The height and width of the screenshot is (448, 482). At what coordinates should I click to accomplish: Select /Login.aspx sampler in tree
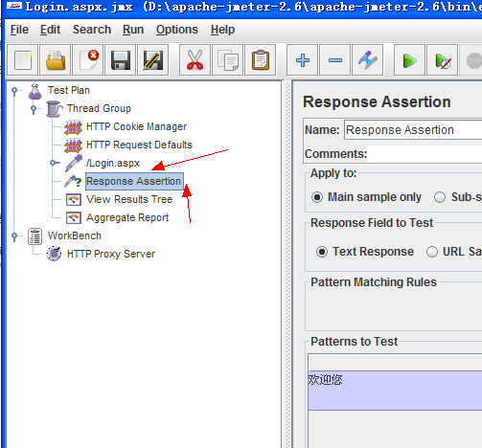pyautogui.click(x=113, y=163)
